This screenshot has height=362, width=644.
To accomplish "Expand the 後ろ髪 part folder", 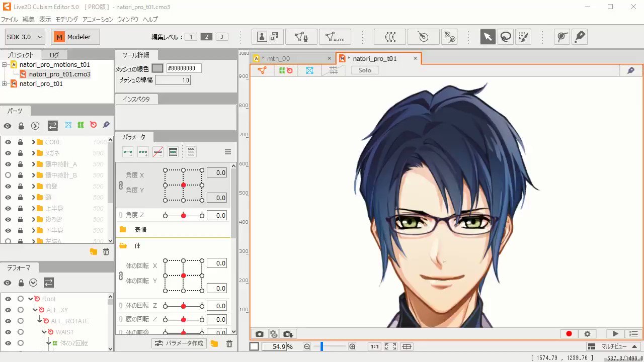I will (34, 220).
